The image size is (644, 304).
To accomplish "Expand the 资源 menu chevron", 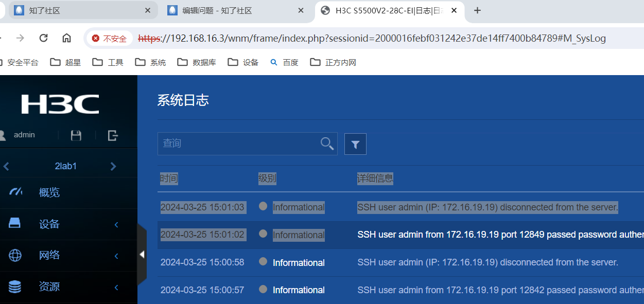I will tap(116, 287).
